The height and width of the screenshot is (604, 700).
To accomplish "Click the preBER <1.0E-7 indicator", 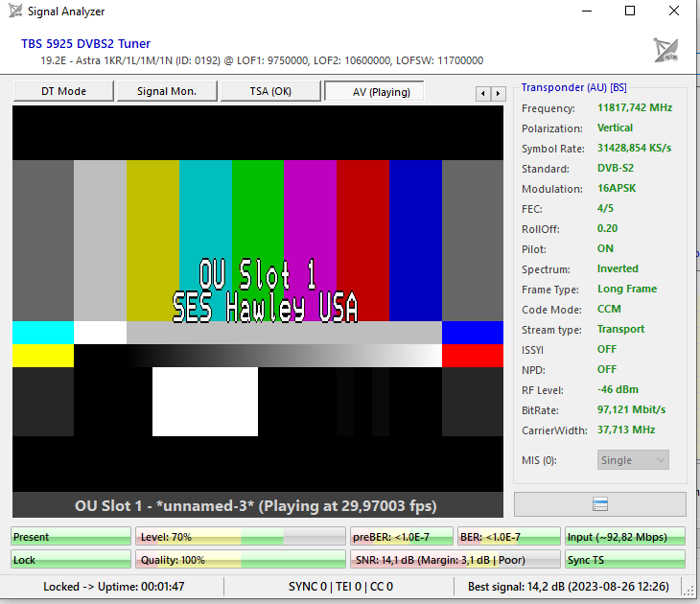I will 402,537.
